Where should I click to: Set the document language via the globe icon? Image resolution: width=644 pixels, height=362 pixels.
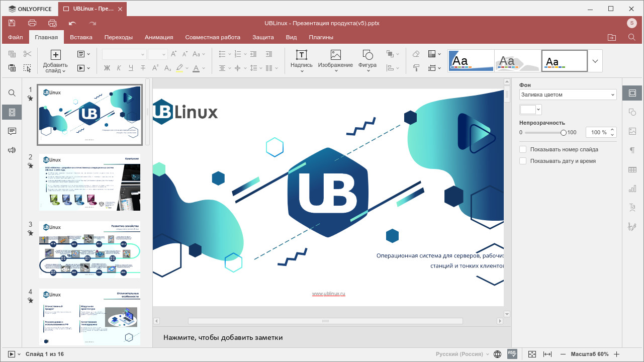click(x=497, y=354)
